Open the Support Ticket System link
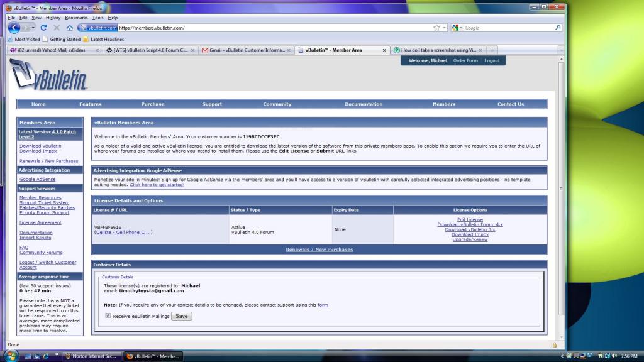This screenshot has height=362, width=644. [45, 203]
